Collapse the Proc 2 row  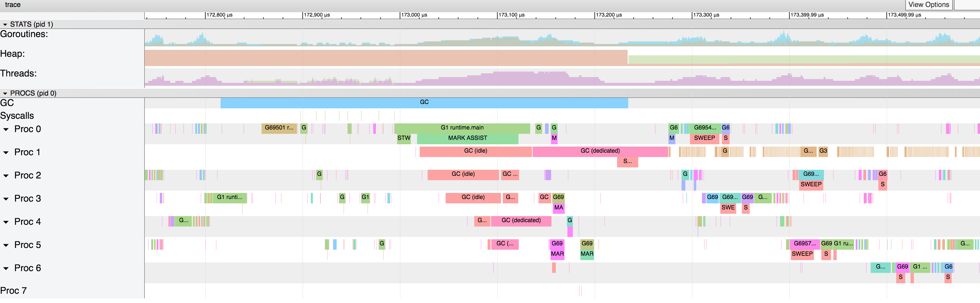(x=6, y=176)
